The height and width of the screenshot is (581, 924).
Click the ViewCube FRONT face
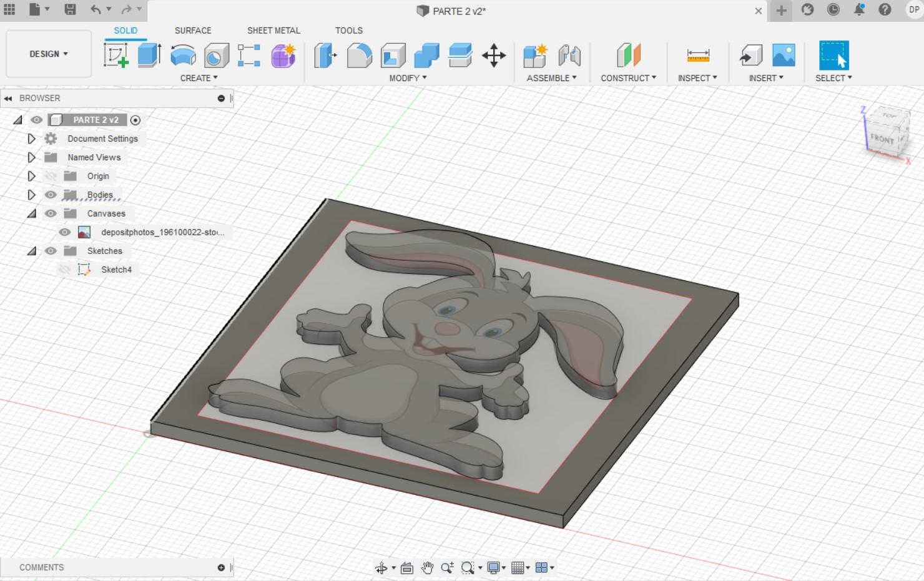882,139
